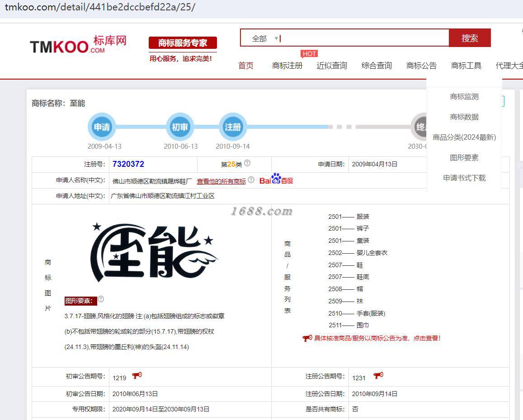The width and height of the screenshot is (523, 420).
Task: Click help icon after 查看他的所有商标
Action: point(251,180)
